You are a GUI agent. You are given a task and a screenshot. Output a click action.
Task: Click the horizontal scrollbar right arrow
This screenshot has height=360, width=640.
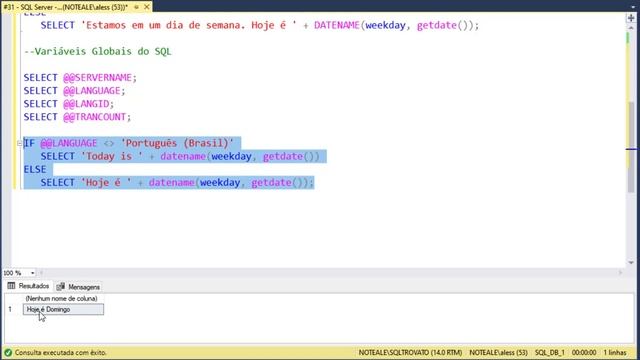pyautogui.click(x=620, y=272)
